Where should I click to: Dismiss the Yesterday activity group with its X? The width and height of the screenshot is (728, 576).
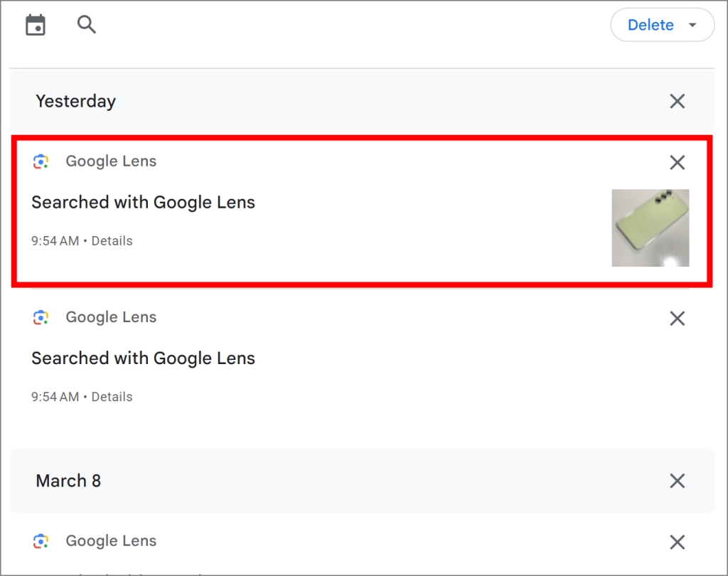[x=677, y=101]
